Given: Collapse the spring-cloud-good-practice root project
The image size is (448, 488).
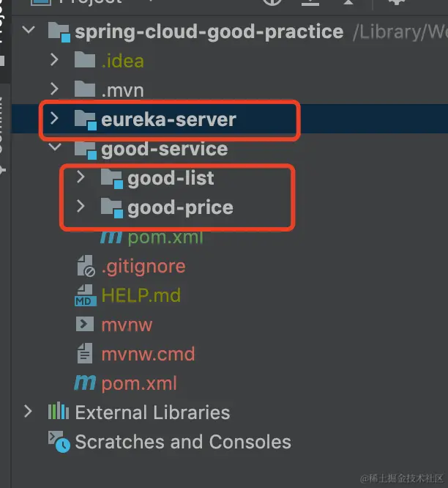Looking at the screenshot, I should coord(29,32).
